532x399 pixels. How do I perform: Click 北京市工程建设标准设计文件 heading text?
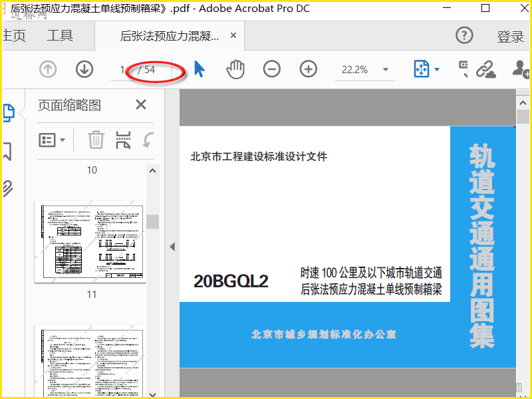(259, 156)
